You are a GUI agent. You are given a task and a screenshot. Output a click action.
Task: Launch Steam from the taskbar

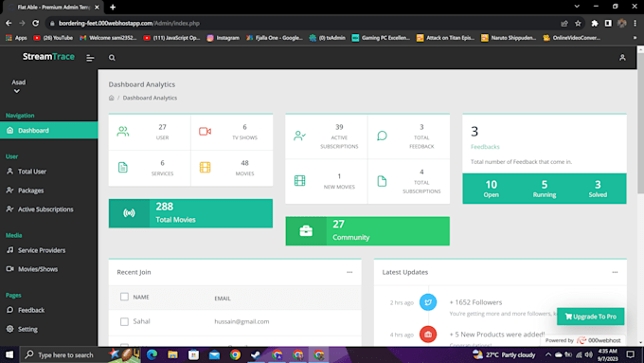tap(256, 354)
